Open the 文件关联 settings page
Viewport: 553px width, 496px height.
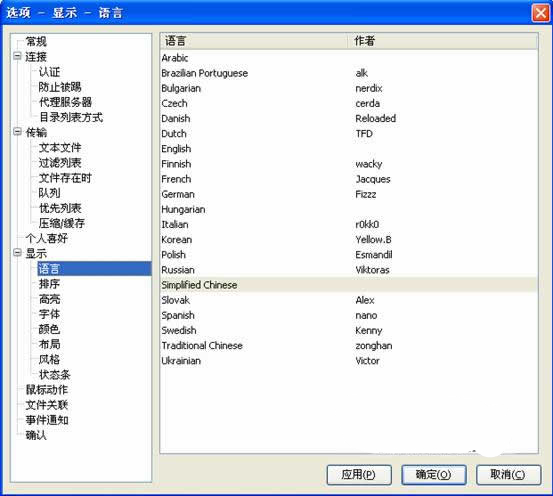[47, 405]
